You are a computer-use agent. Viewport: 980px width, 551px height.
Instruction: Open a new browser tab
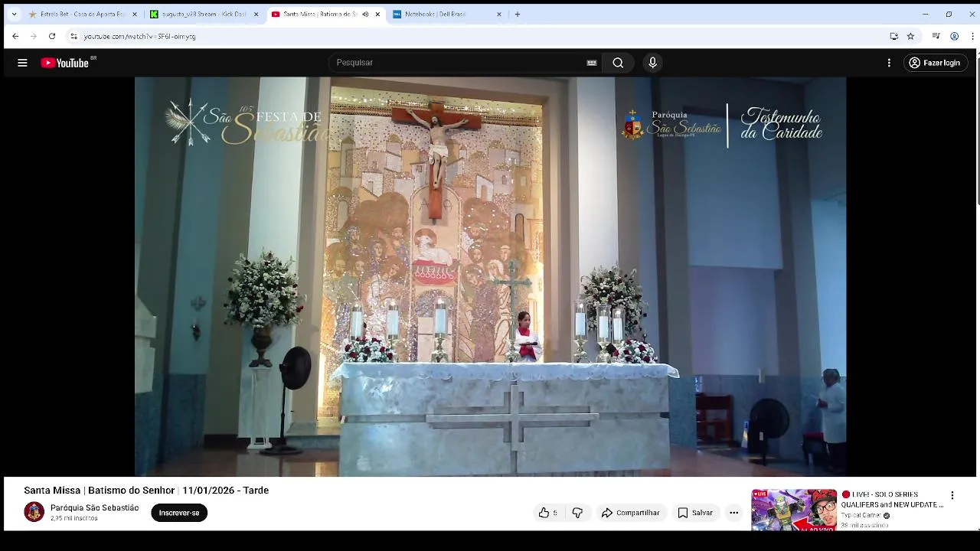tap(518, 14)
